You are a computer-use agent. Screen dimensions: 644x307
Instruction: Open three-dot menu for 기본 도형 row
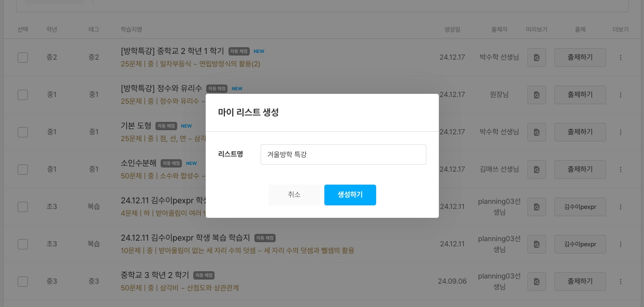pos(621,132)
